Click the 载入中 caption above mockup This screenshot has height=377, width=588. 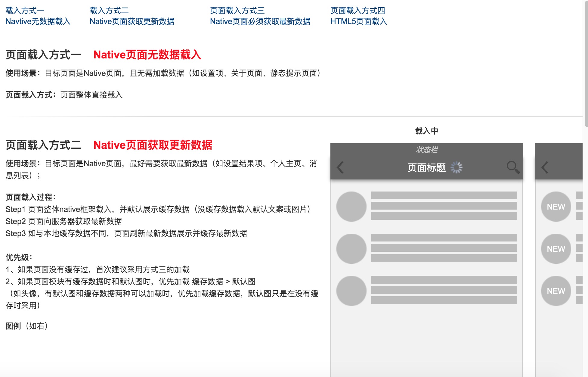(427, 131)
